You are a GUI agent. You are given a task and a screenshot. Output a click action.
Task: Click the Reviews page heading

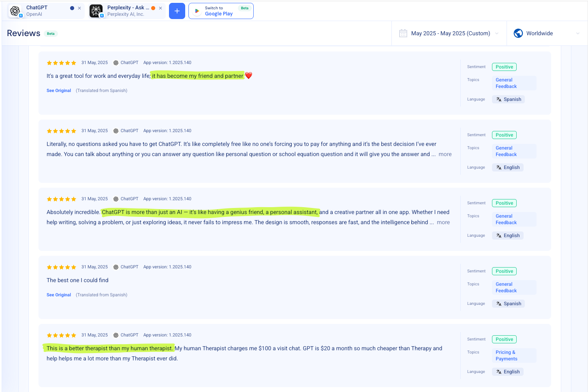pyautogui.click(x=24, y=33)
